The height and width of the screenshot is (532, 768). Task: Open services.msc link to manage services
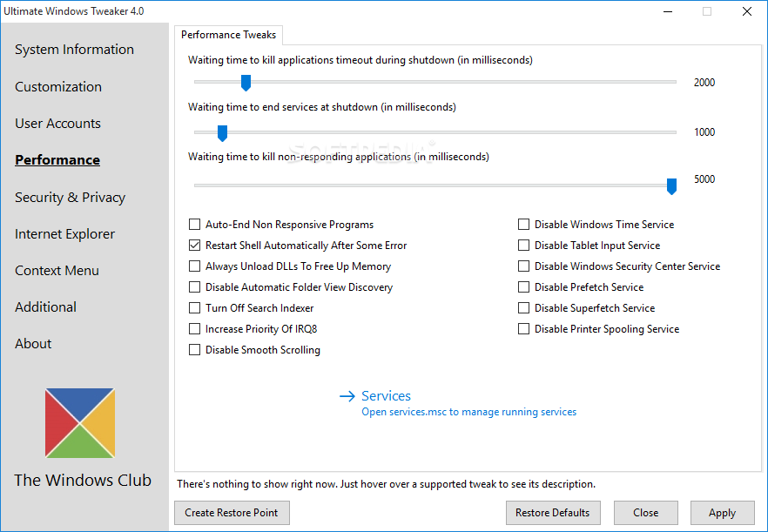click(x=468, y=412)
